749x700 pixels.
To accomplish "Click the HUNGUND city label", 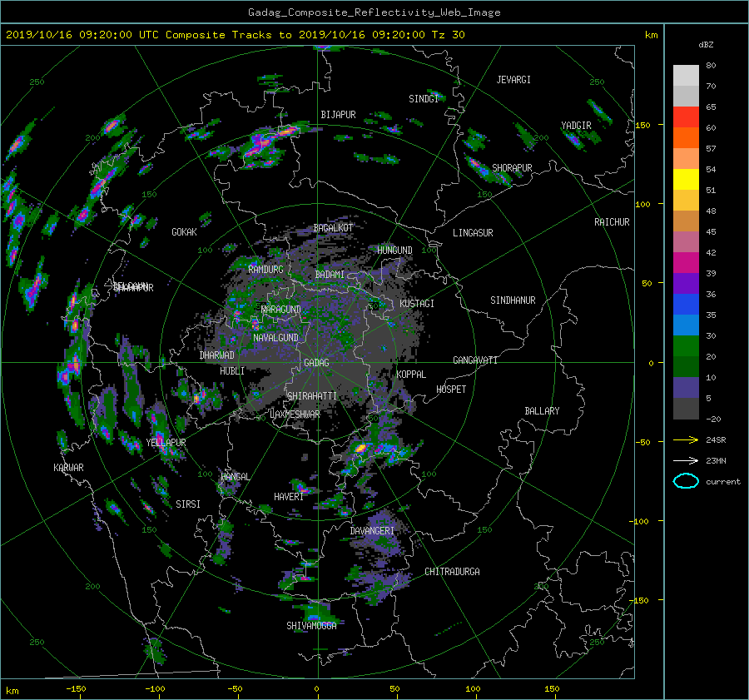I will [394, 251].
